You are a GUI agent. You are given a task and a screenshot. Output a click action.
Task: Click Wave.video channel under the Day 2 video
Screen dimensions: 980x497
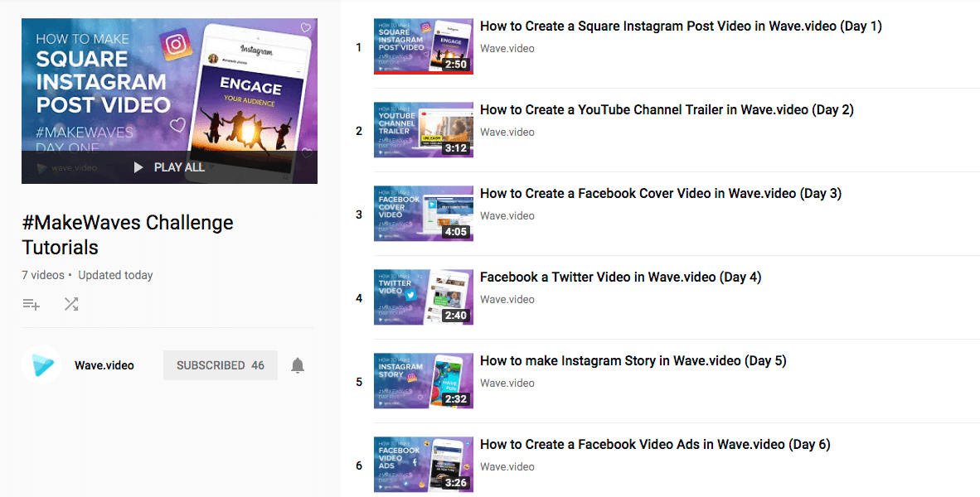tap(507, 132)
